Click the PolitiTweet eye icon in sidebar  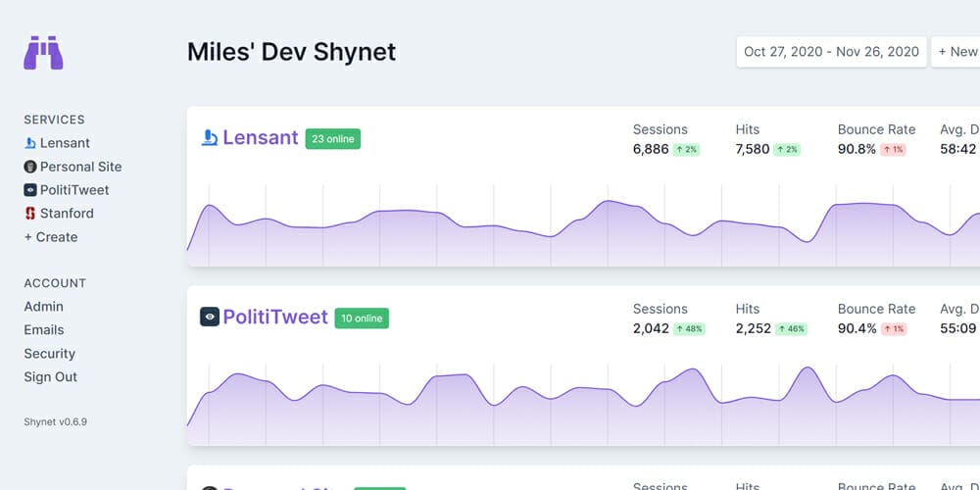click(x=29, y=190)
